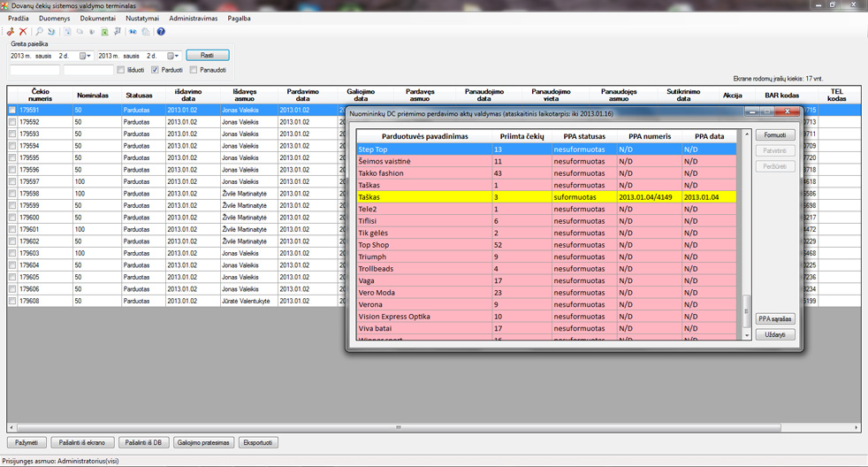The height and width of the screenshot is (467, 868).
Task: Open help via blue question mark icon
Action: coord(161,32)
